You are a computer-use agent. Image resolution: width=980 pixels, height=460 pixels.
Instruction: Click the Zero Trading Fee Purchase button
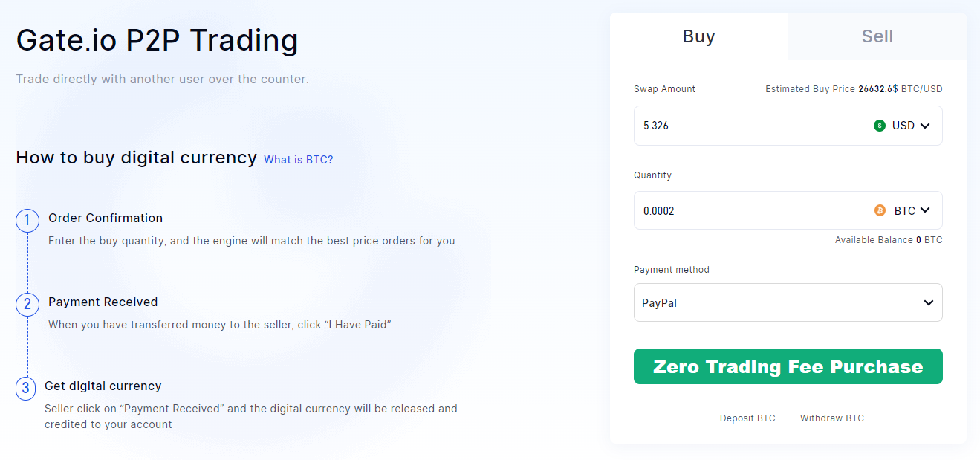[788, 366]
